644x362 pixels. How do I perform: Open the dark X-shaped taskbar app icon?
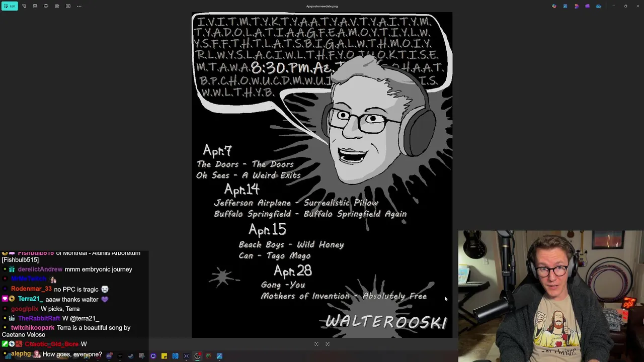point(186,356)
